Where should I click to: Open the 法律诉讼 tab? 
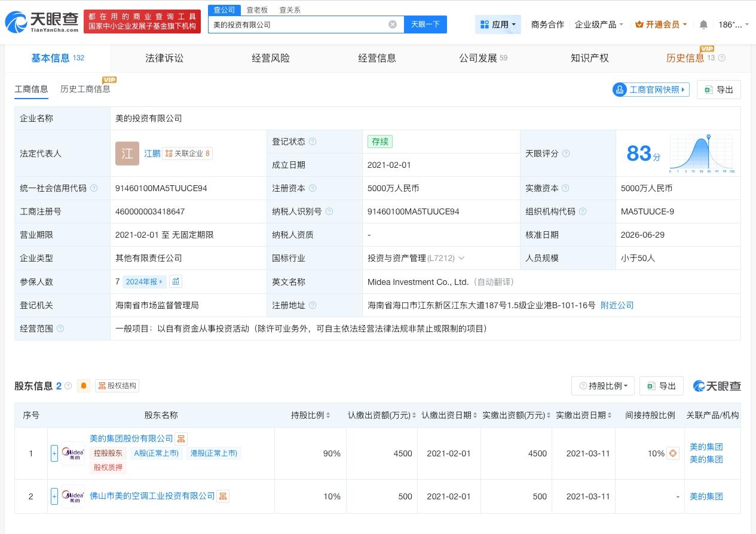click(x=164, y=58)
